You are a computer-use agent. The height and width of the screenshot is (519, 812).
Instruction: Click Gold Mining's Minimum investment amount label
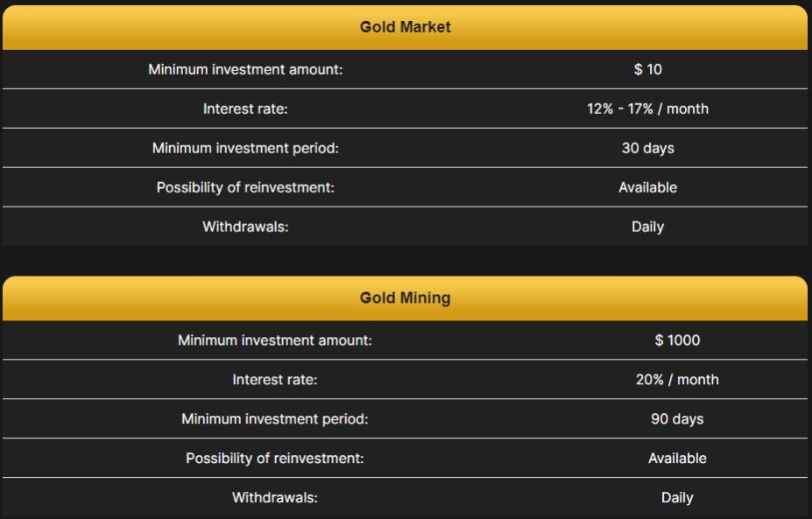(x=274, y=340)
